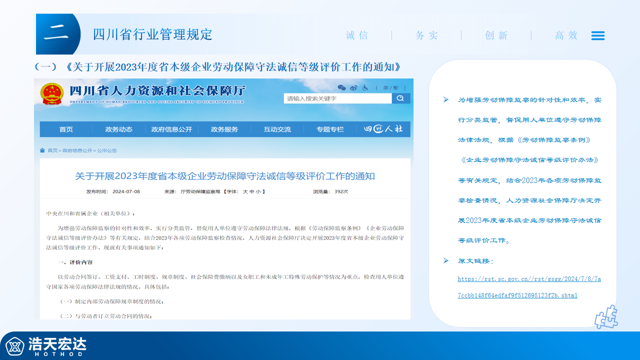Viewport: 640px width, 360px height.
Task: Click the 四川人社 logo in navigation bar
Action: coord(383,129)
